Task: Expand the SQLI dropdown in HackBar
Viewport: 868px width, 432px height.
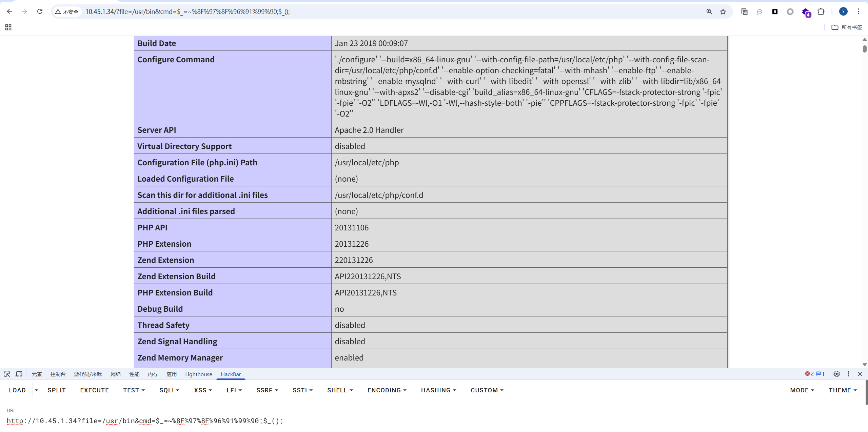Action: click(169, 390)
